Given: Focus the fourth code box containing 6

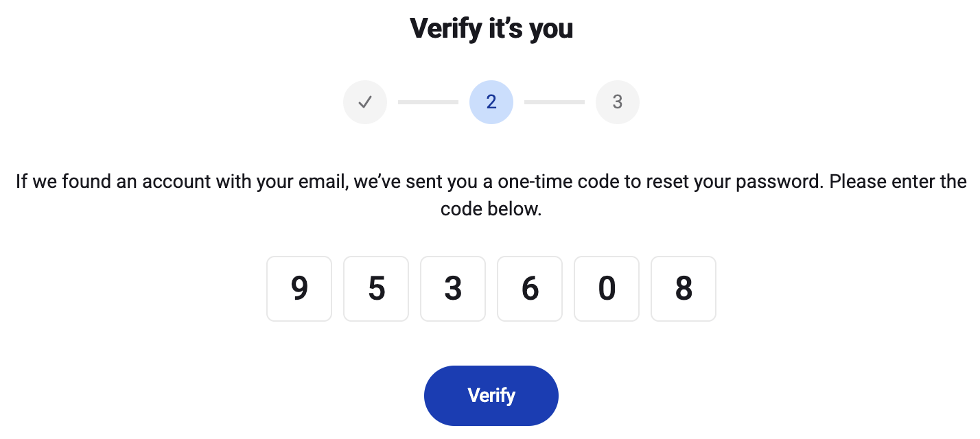Looking at the screenshot, I should point(530,289).
